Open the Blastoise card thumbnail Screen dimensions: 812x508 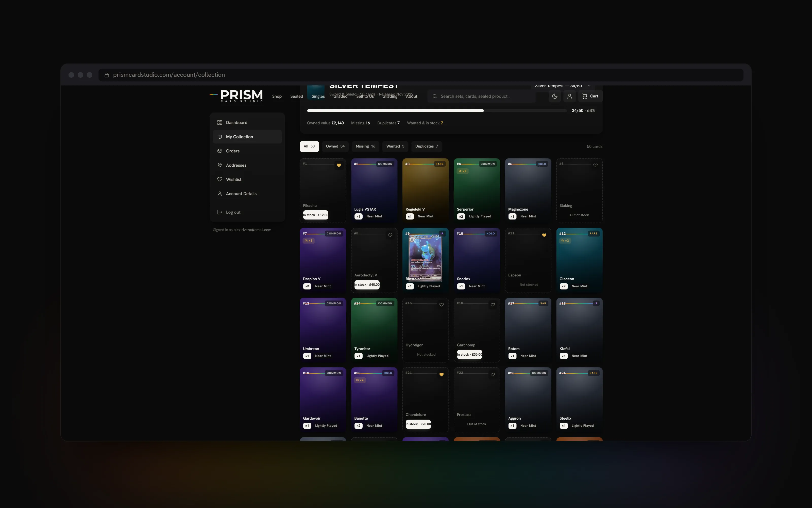tap(426, 258)
